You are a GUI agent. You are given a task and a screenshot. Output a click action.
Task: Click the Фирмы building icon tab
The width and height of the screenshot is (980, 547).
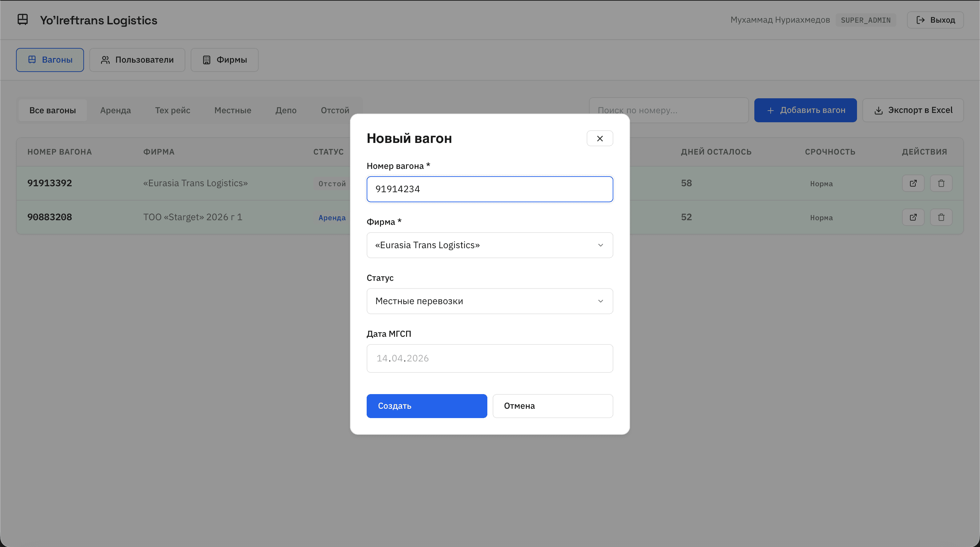coord(224,60)
